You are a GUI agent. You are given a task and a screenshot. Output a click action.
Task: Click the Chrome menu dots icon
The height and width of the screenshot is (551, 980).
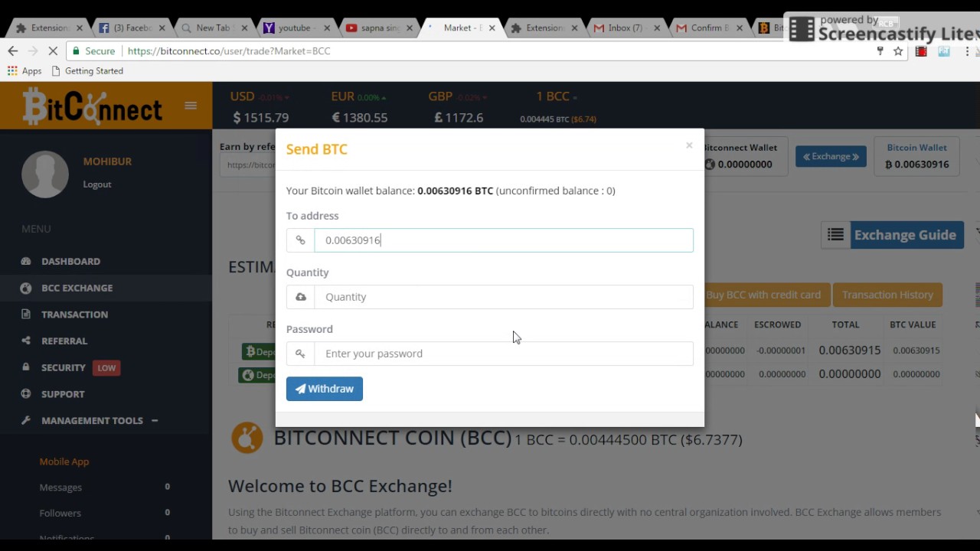click(x=967, y=51)
